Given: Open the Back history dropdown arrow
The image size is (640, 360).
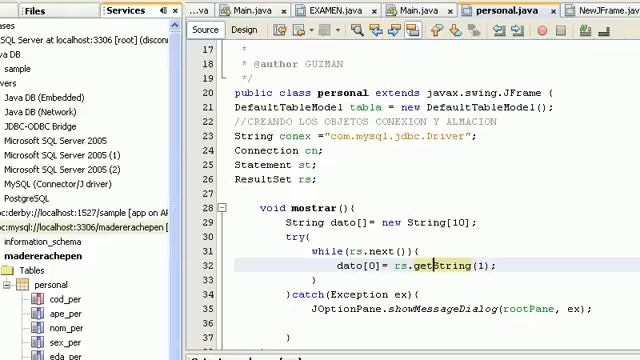Looking at the screenshot, I should point(311,30).
